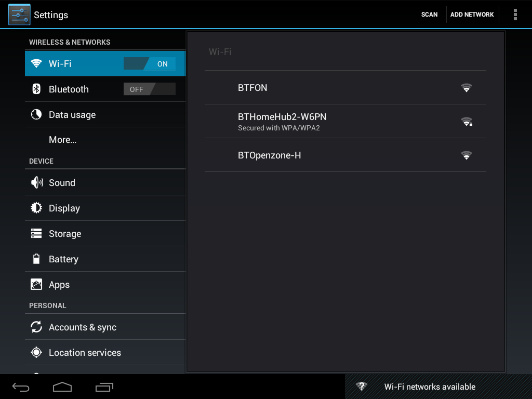Screen dimensions: 532x399
Task: Click the Sound speaker icon
Action: (x=37, y=182)
